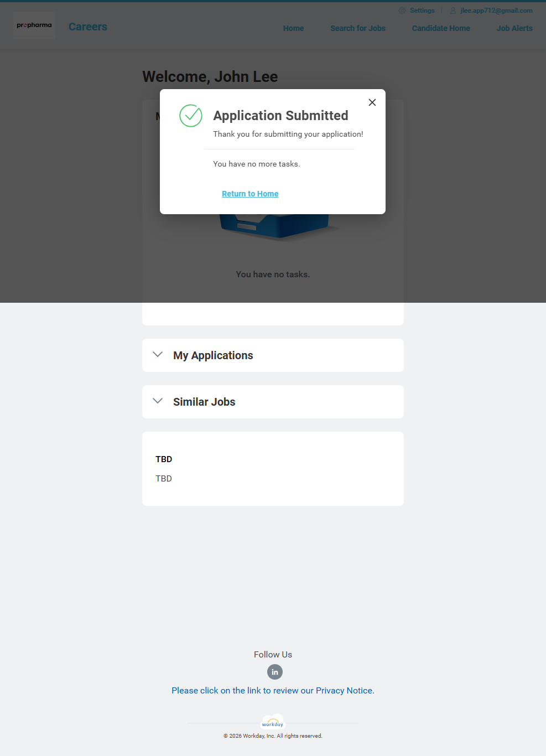Open Search for Jobs in the navigation
546x756 pixels.
click(x=358, y=28)
